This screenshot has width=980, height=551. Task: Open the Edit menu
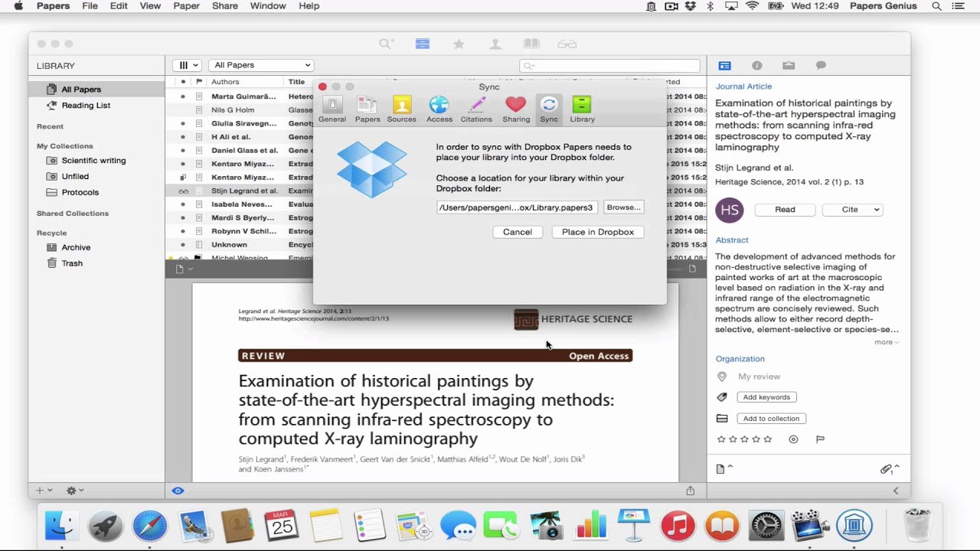[x=119, y=6]
